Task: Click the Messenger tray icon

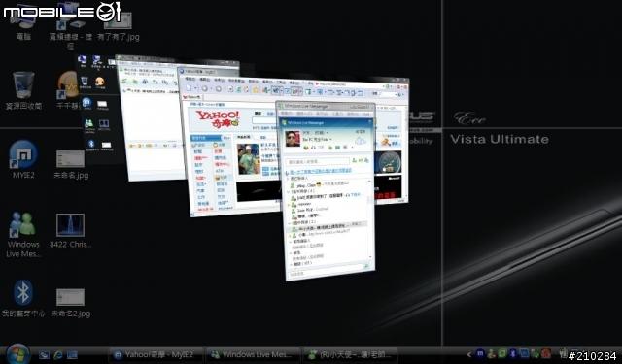Action: [x=491, y=353]
